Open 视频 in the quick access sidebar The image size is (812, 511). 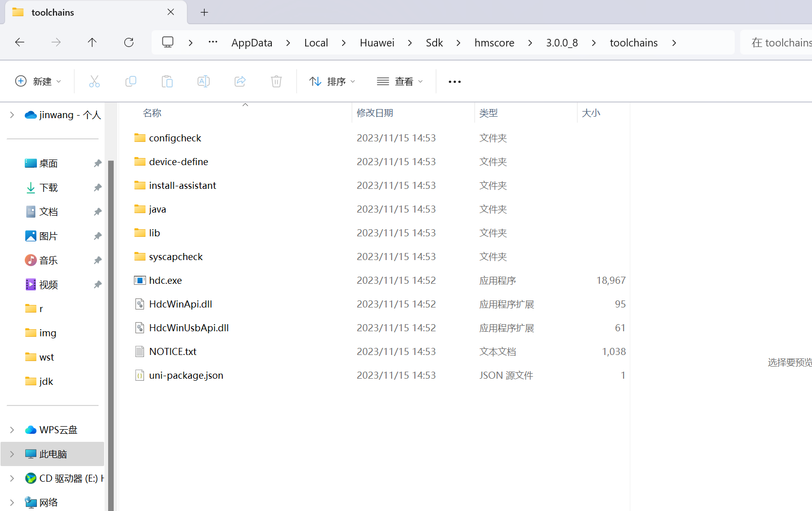[49, 285]
